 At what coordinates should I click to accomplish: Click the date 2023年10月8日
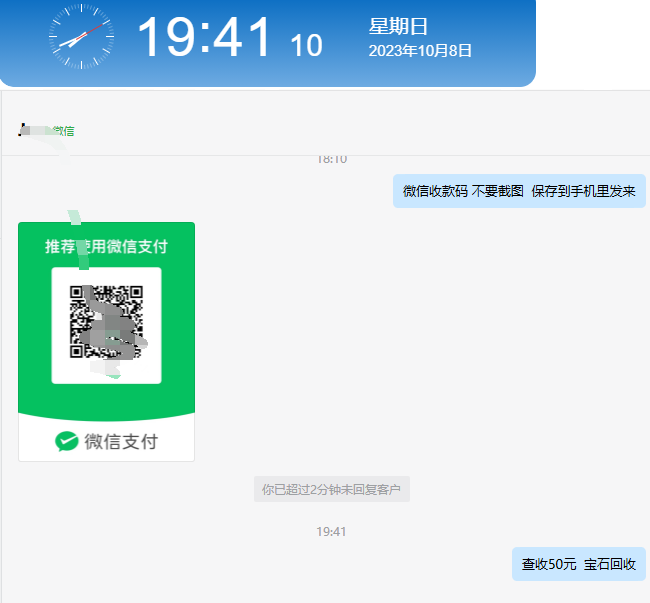(x=420, y=51)
